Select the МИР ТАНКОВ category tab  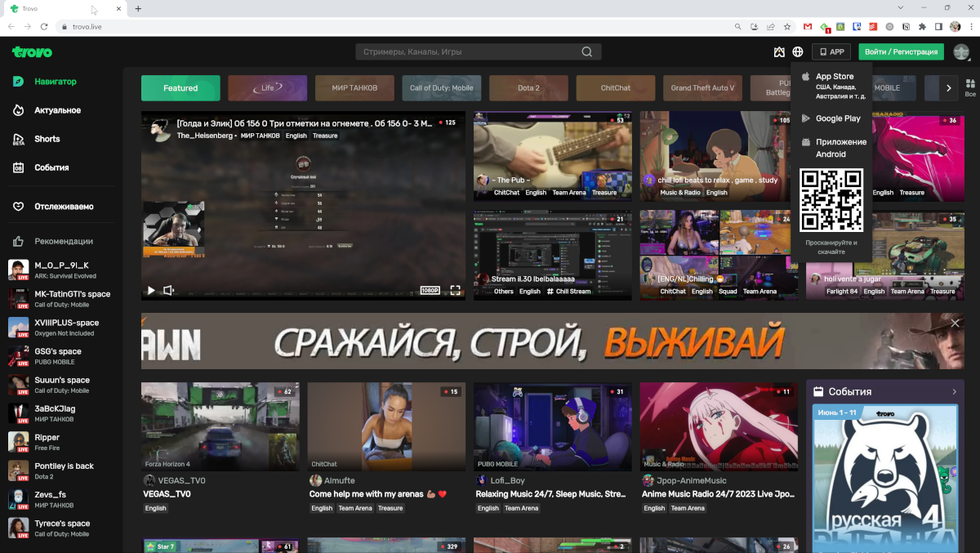(x=354, y=88)
